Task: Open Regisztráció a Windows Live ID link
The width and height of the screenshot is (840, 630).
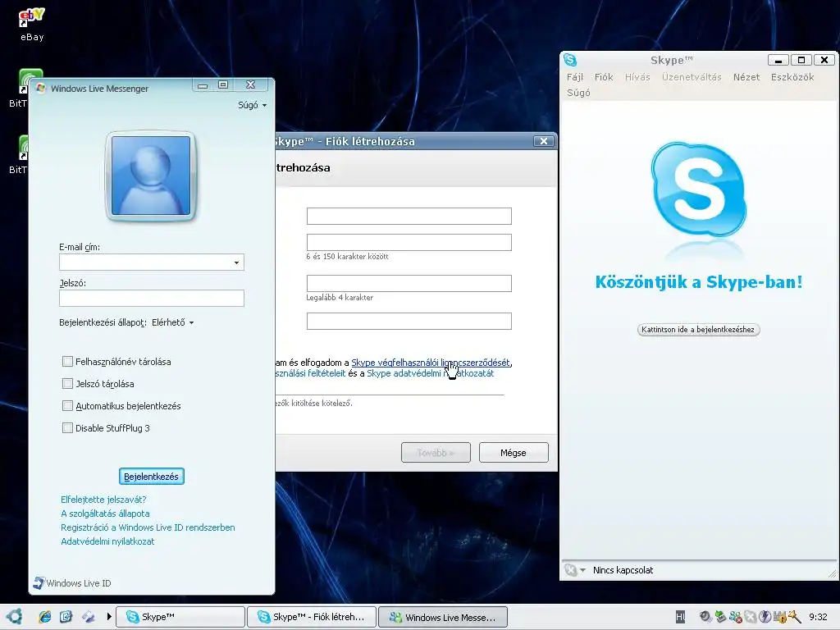Action: [x=148, y=527]
